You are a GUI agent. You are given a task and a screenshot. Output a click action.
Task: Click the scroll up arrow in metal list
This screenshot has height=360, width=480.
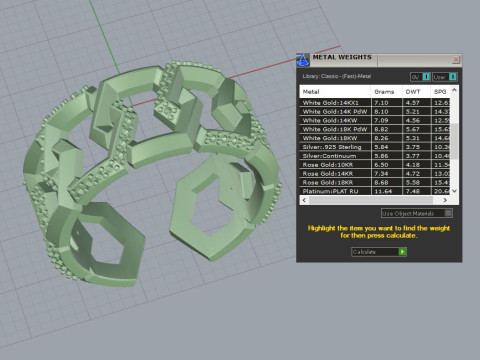454,90
